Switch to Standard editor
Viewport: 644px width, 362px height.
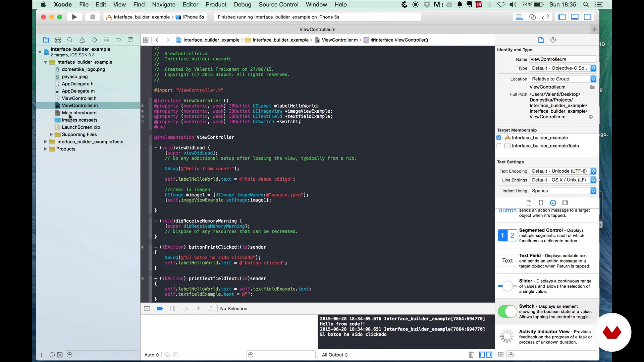[520, 17]
